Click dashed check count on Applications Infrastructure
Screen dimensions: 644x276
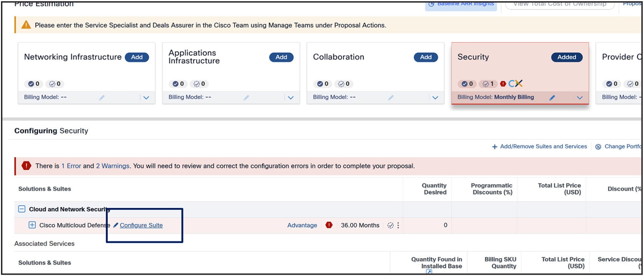tap(199, 84)
